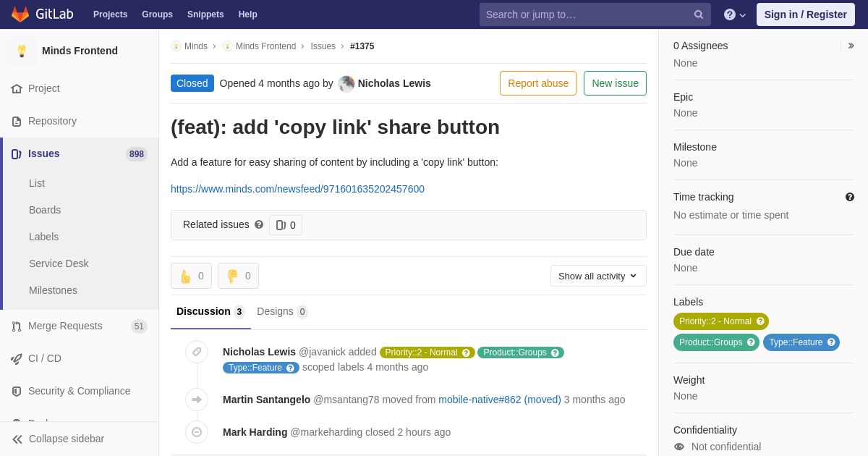Click the GitLab fox logo

[x=20, y=14]
